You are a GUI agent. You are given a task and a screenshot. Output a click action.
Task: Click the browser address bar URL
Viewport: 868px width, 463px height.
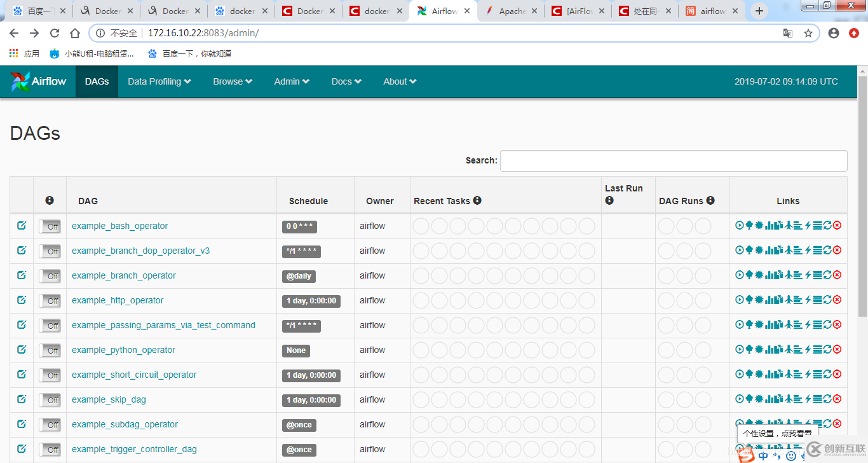[x=203, y=33]
